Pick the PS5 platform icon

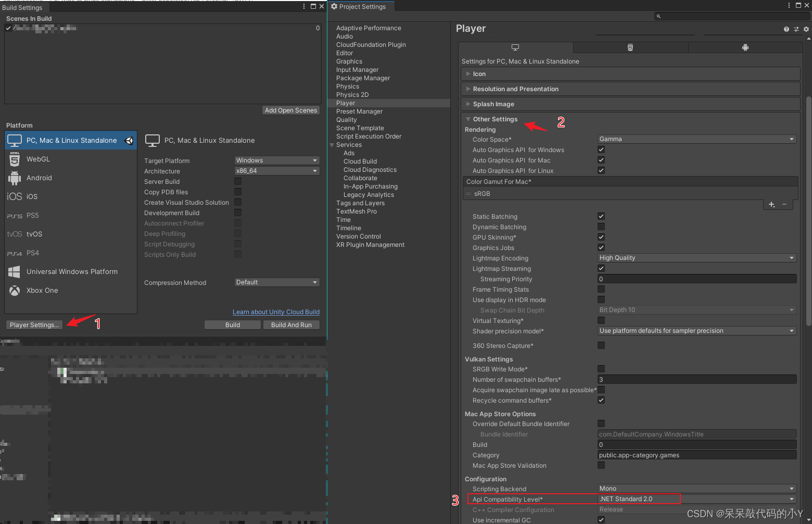[x=15, y=216]
